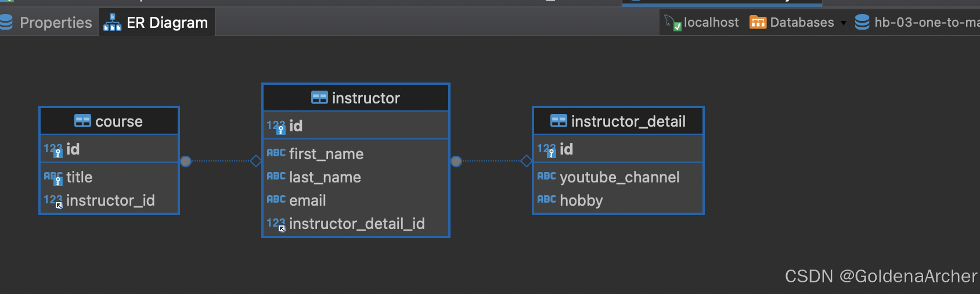Select the last_name column
The height and width of the screenshot is (294, 980).
pyautogui.click(x=356, y=177)
